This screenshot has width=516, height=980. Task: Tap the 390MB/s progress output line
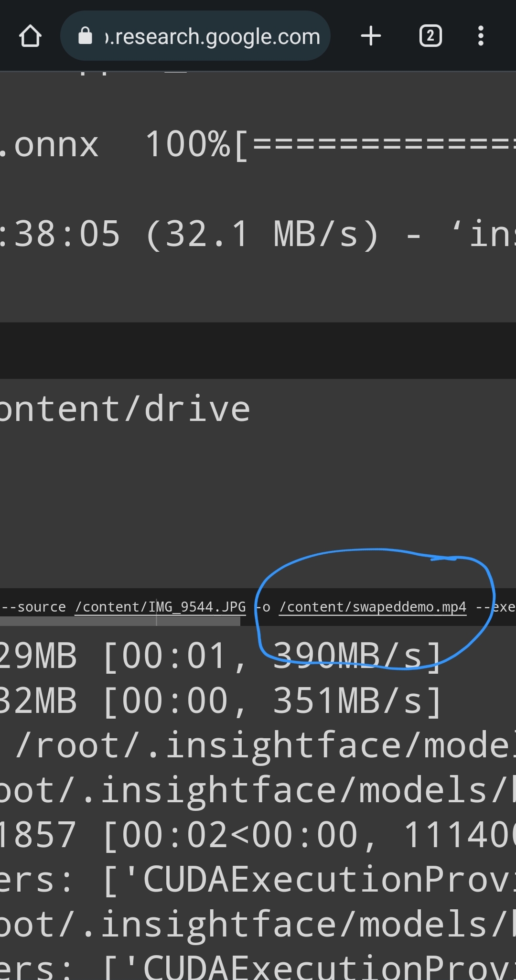(220, 656)
